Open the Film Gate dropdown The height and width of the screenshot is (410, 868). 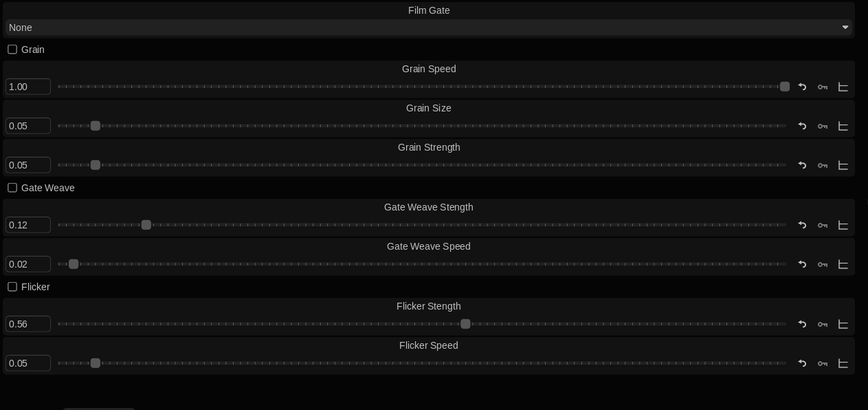tap(429, 28)
